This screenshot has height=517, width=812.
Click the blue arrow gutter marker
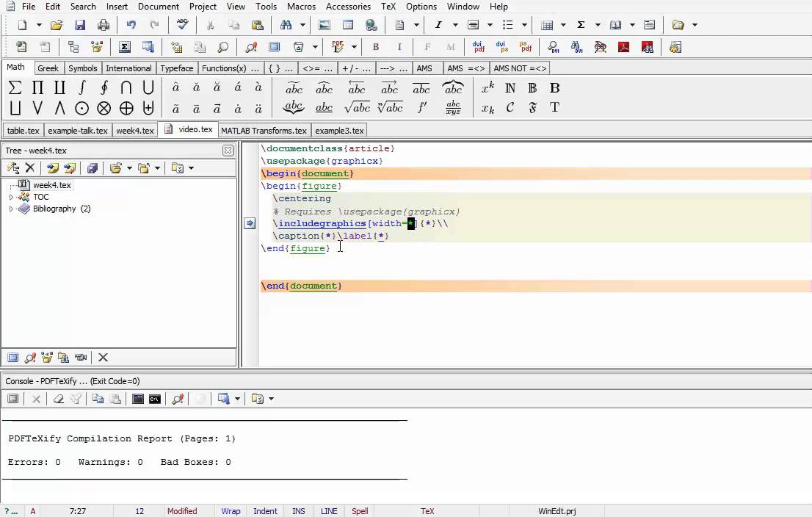(x=250, y=223)
